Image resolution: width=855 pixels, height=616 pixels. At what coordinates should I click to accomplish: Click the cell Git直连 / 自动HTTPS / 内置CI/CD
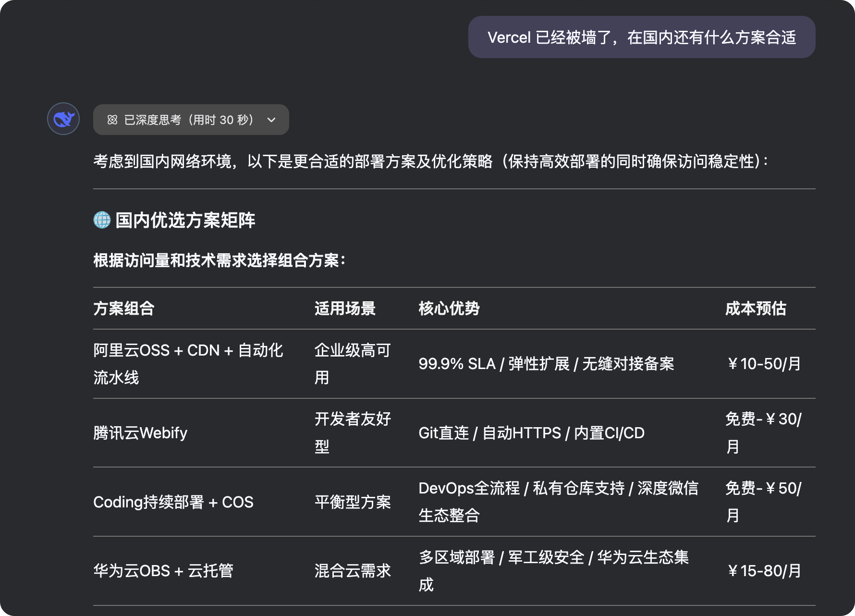click(x=531, y=433)
